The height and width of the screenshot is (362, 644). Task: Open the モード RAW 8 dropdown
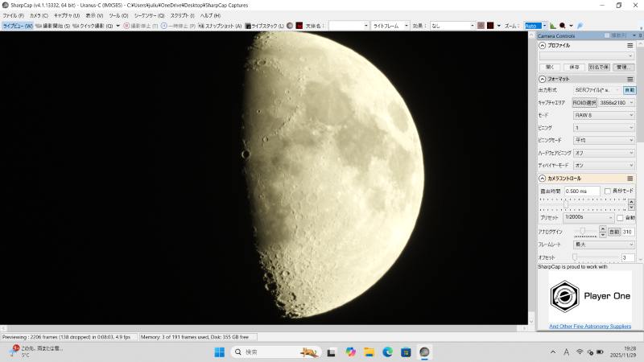[604, 115]
